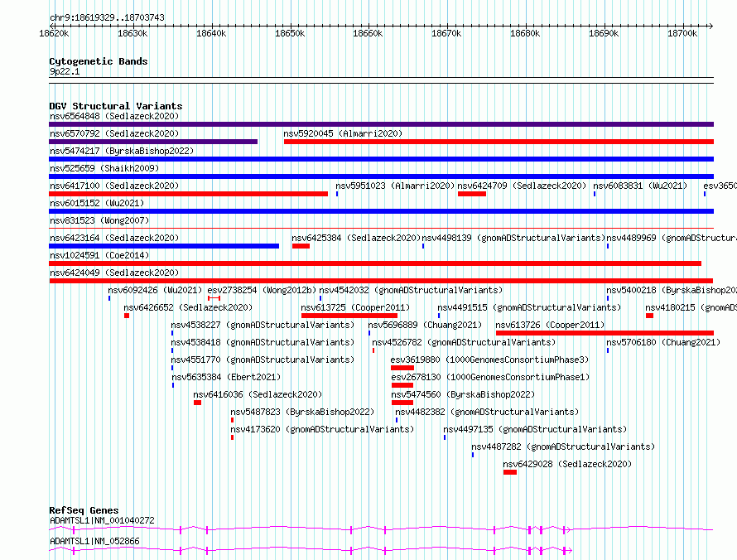Open nsv6092426 (Wu2021) variant
This screenshot has width=737, height=560.
pos(155,290)
